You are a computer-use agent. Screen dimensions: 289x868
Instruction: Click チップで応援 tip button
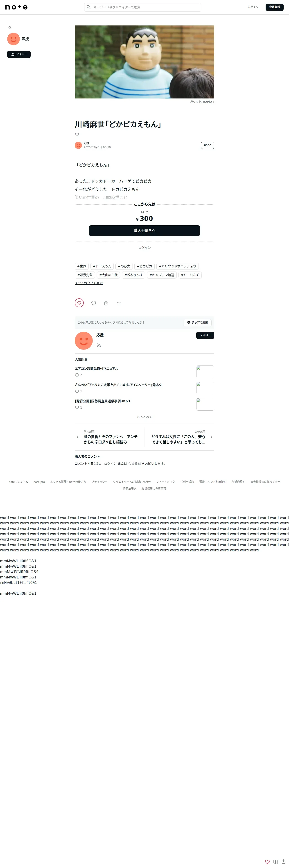coord(197,322)
